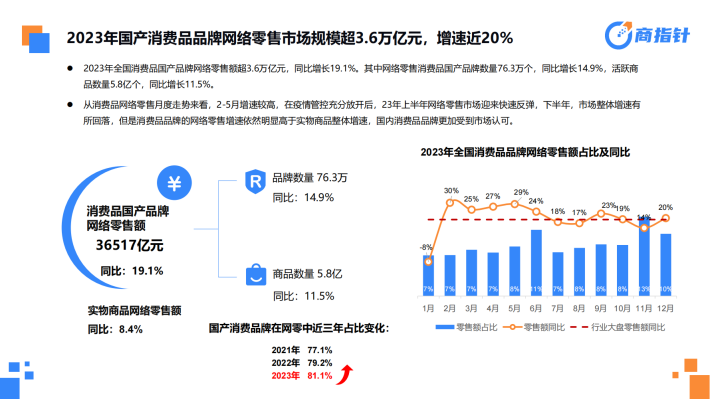Click the 行业大盘零售额同比 legend entry

click(618, 327)
